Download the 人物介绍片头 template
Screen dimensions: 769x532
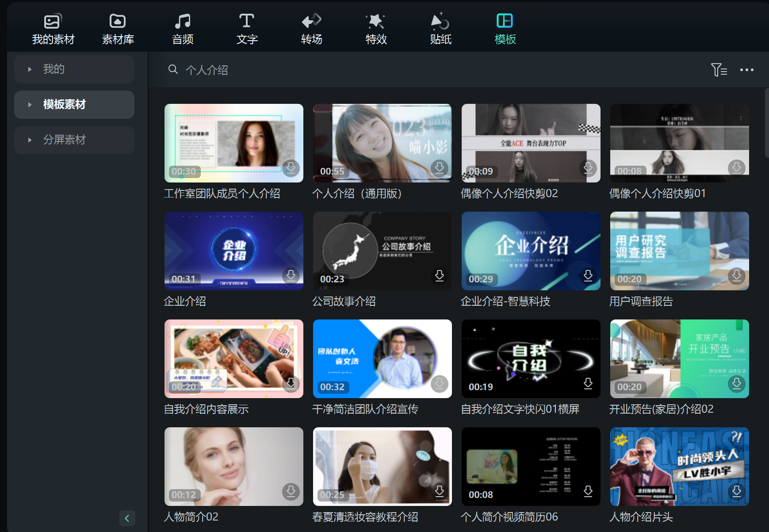[737, 491]
